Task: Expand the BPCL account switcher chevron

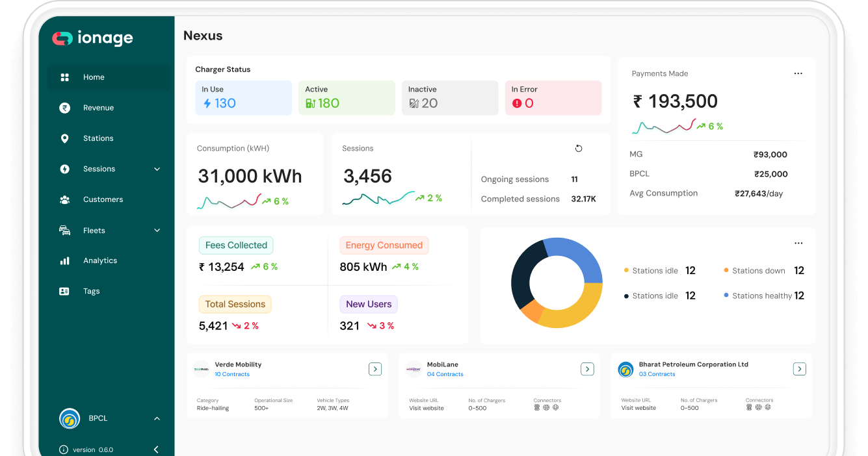Action: 157,419
